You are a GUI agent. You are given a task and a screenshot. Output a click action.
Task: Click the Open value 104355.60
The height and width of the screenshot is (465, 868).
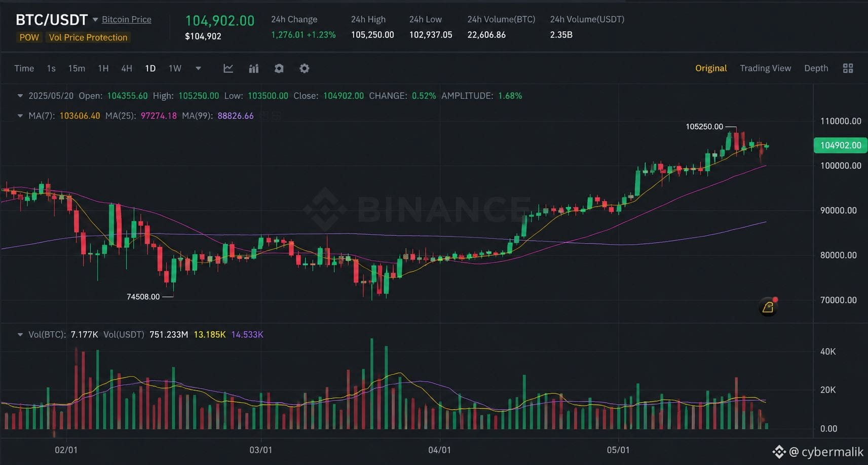coord(128,96)
